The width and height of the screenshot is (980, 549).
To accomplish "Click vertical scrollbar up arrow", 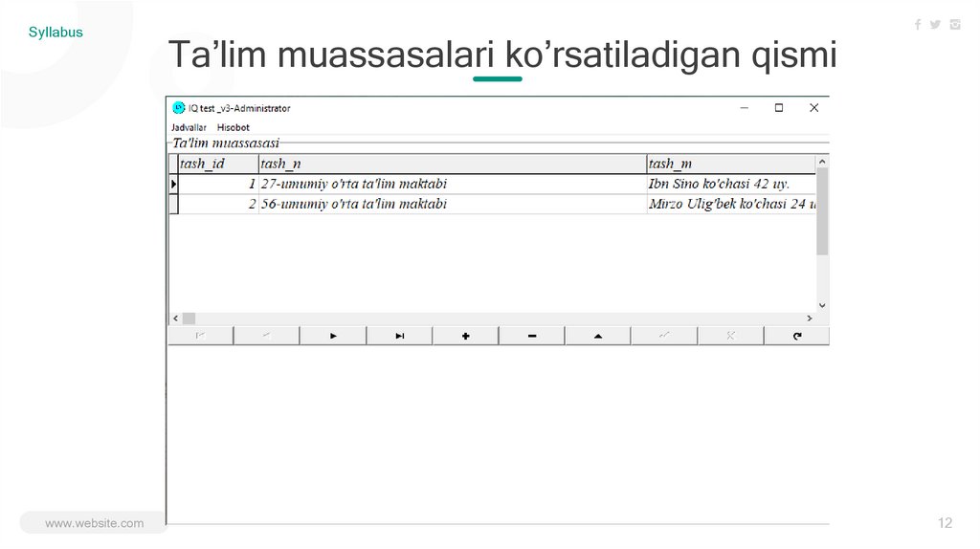I will click(x=822, y=161).
